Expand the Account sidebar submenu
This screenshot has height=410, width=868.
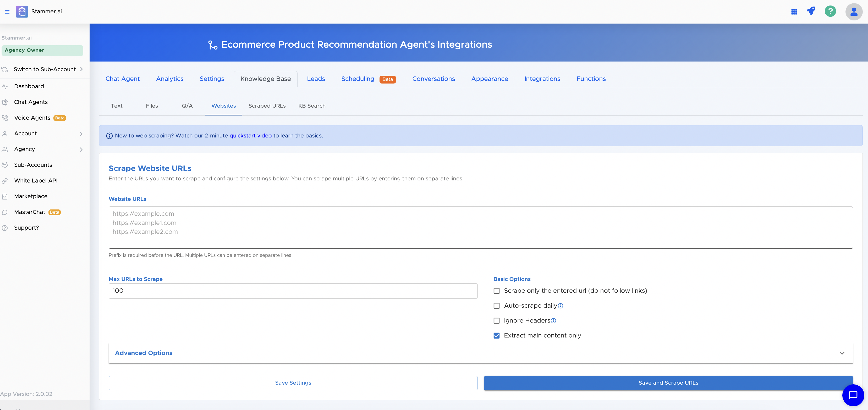point(81,134)
